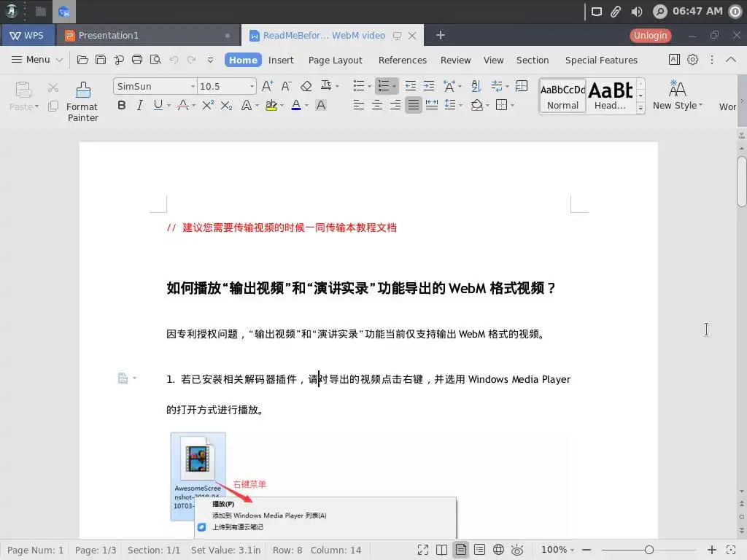Expand the line spacing dropdown

(460, 105)
